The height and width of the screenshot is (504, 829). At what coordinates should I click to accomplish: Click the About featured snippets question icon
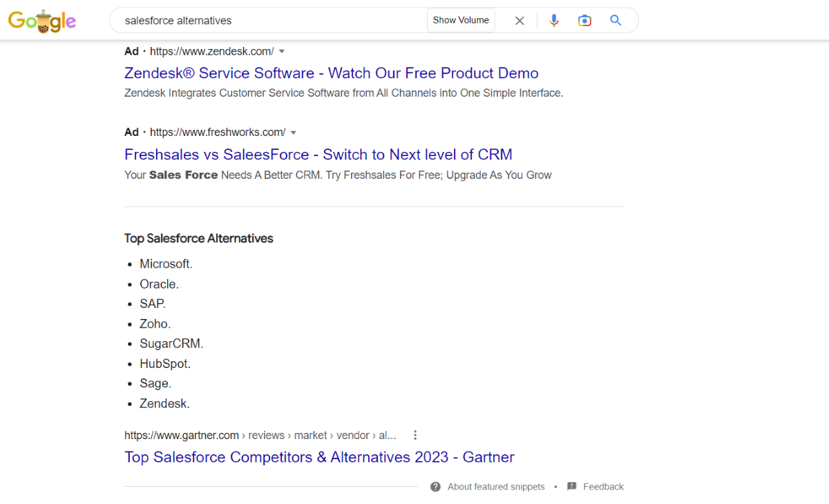click(x=435, y=487)
